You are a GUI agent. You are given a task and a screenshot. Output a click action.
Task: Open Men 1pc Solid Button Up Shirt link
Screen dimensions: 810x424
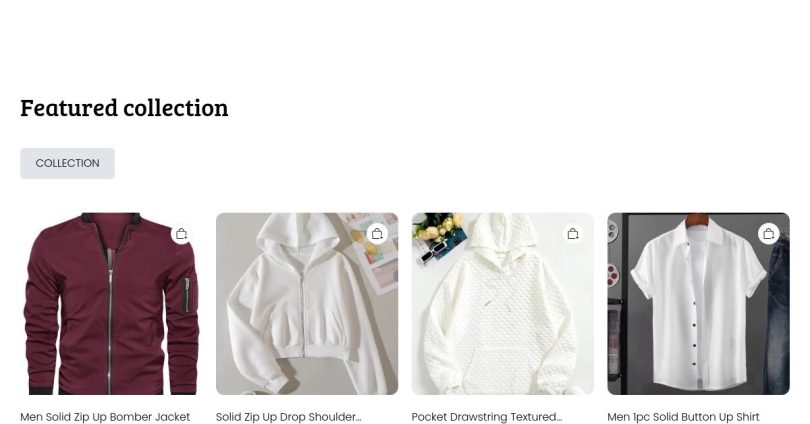[x=683, y=417]
